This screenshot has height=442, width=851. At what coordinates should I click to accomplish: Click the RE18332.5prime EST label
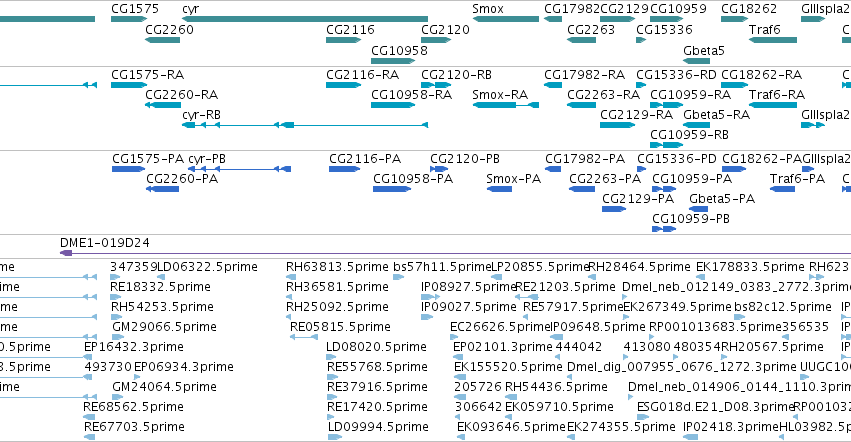(x=160, y=287)
